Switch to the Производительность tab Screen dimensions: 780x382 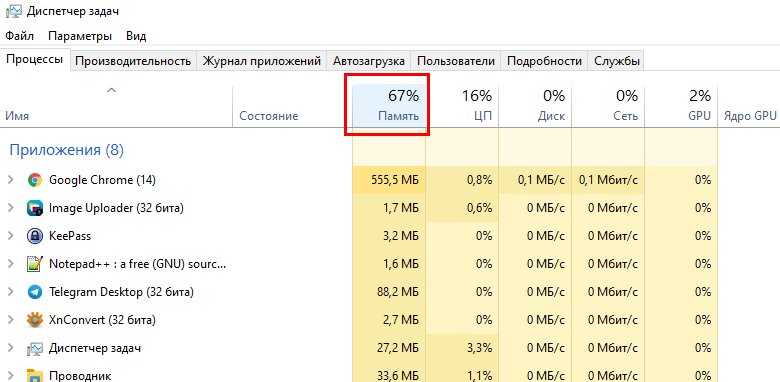pyautogui.click(x=133, y=61)
